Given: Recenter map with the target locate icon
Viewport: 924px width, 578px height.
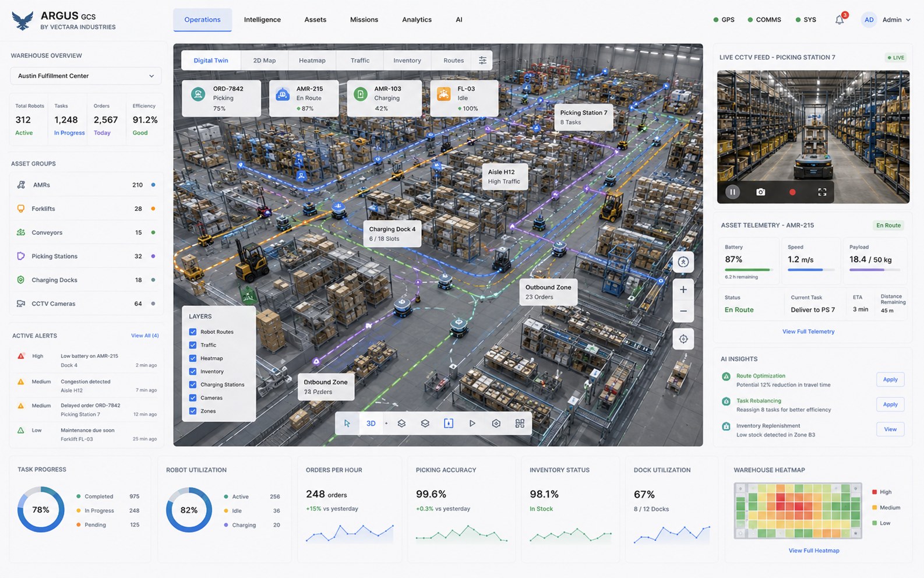Looking at the screenshot, I should [x=683, y=339].
